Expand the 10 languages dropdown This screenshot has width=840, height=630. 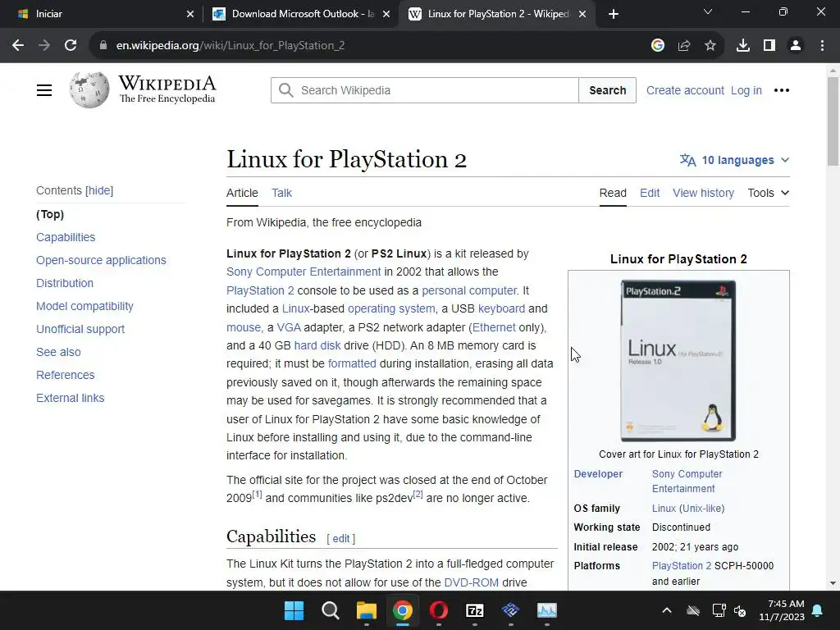(x=734, y=160)
